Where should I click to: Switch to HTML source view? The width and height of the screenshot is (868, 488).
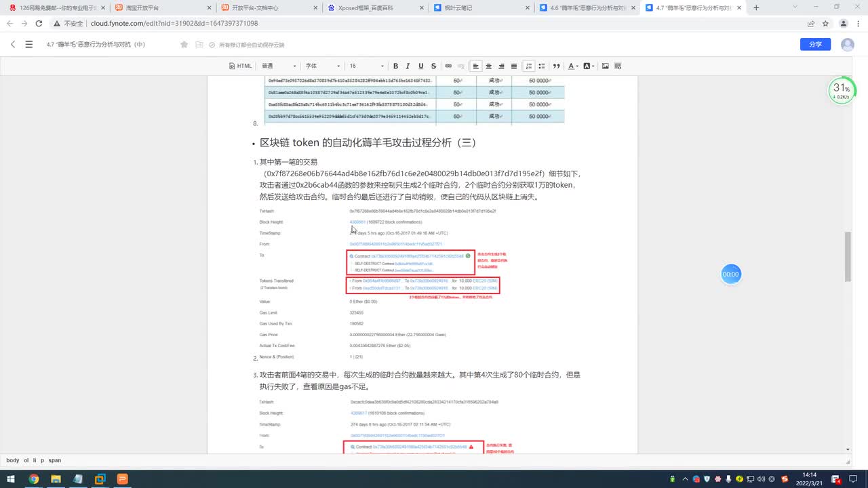tap(240, 66)
